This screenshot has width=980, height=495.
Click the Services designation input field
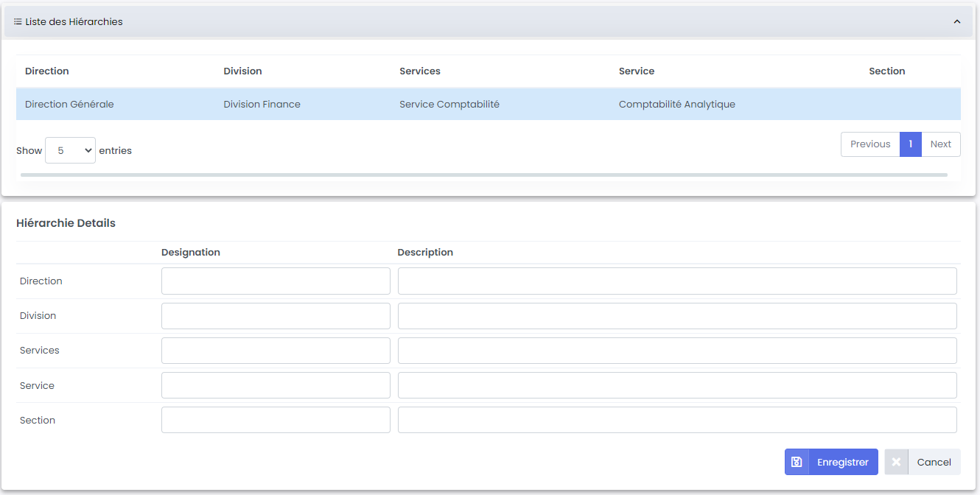276,351
